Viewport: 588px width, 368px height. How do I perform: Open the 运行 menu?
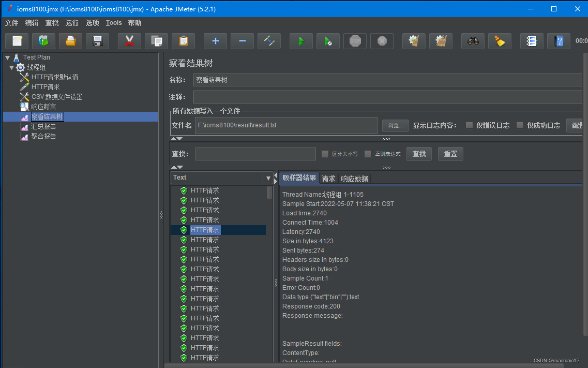(72, 23)
